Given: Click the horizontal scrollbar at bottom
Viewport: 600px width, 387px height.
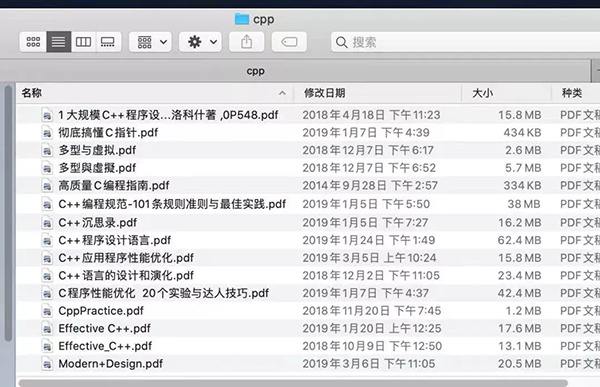Looking at the screenshot, I should pos(293,383).
